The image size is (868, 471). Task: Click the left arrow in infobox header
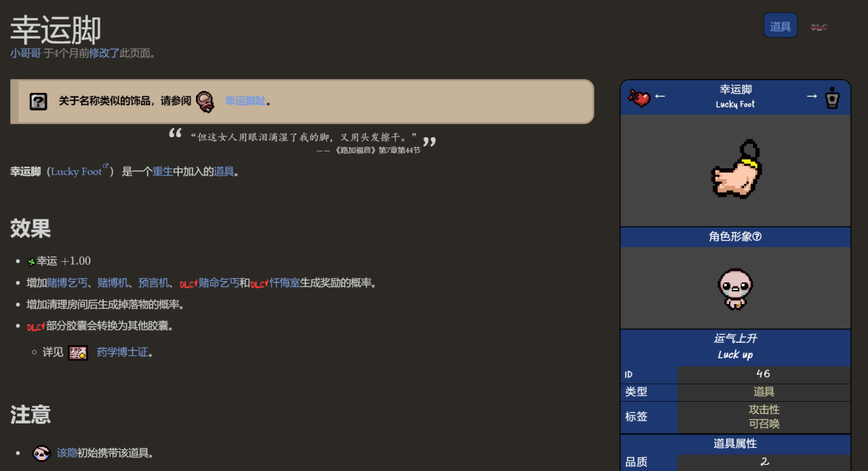pos(660,96)
